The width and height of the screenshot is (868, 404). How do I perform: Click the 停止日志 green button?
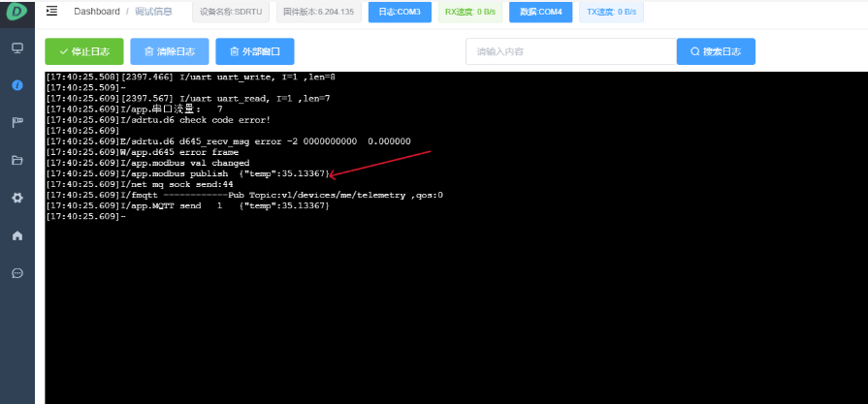84,51
